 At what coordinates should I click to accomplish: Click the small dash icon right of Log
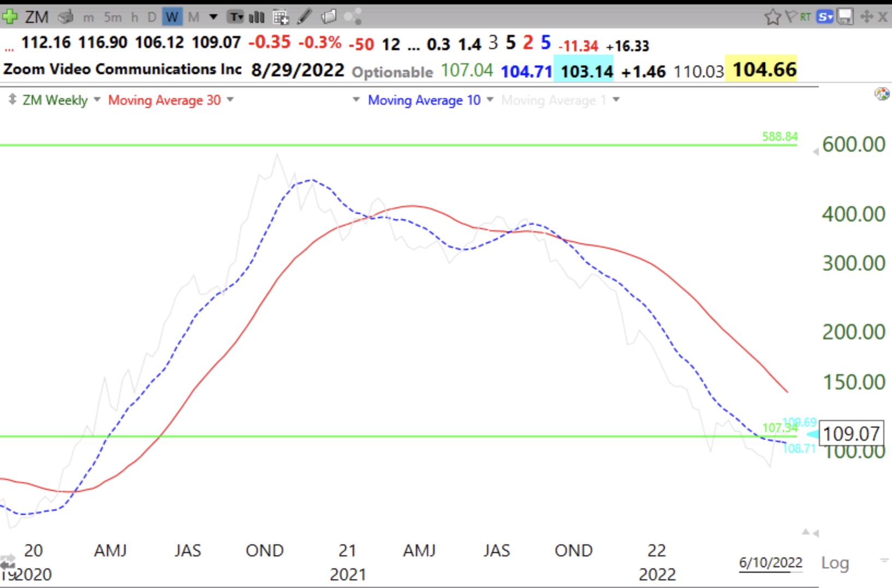point(884,560)
